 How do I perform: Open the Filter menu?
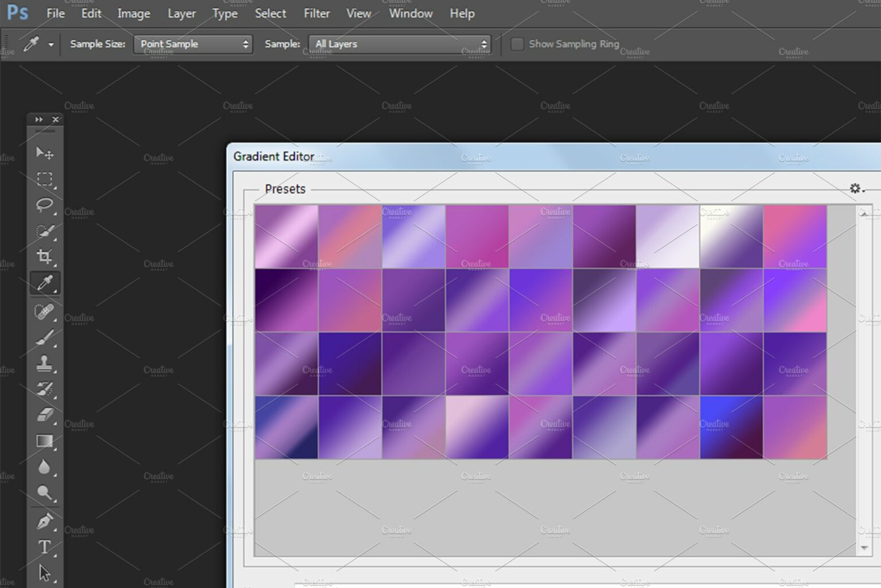[x=316, y=13]
